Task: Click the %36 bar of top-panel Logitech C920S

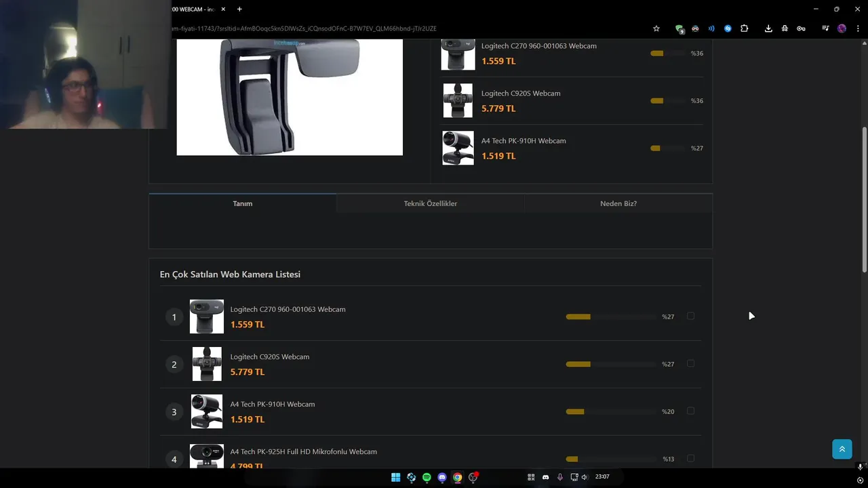Action: [667, 100]
